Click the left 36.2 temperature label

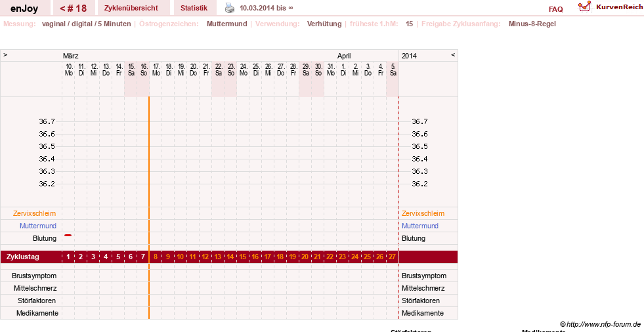47,184
